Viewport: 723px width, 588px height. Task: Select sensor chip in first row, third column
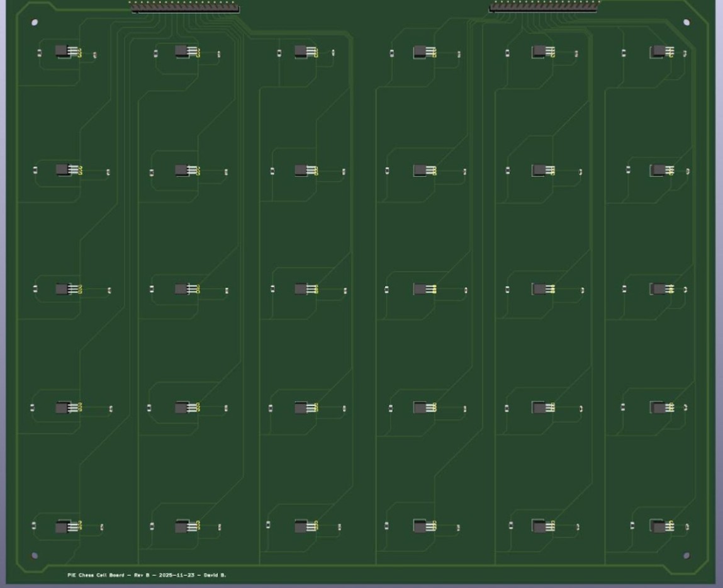pyautogui.click(x=303, y=52)
